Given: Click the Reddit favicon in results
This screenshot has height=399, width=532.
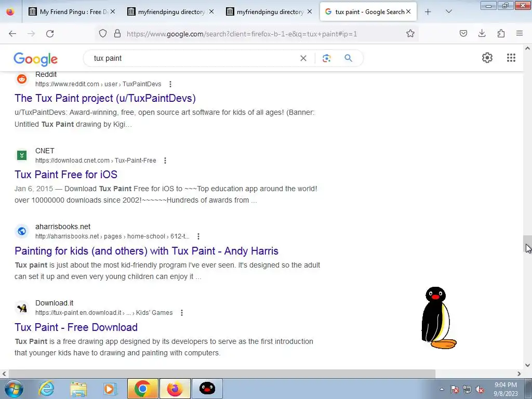Looking at the screenshot, I should [22, 79].
